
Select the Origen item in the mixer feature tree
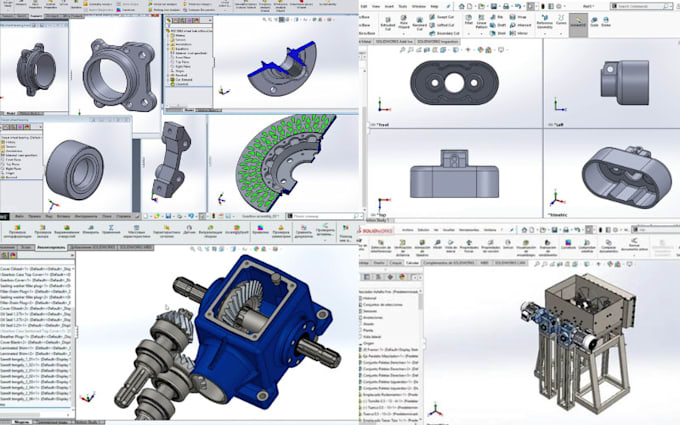point(368,343)
